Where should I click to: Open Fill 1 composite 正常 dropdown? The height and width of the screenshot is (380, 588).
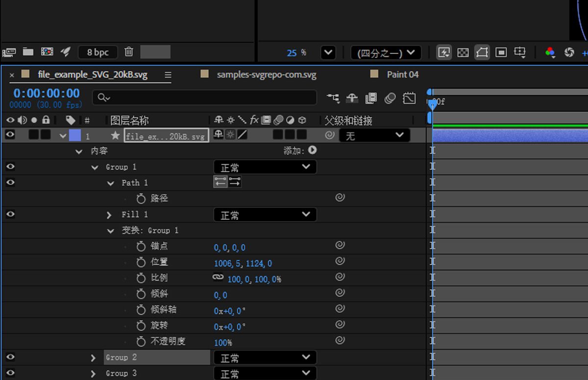265,215
